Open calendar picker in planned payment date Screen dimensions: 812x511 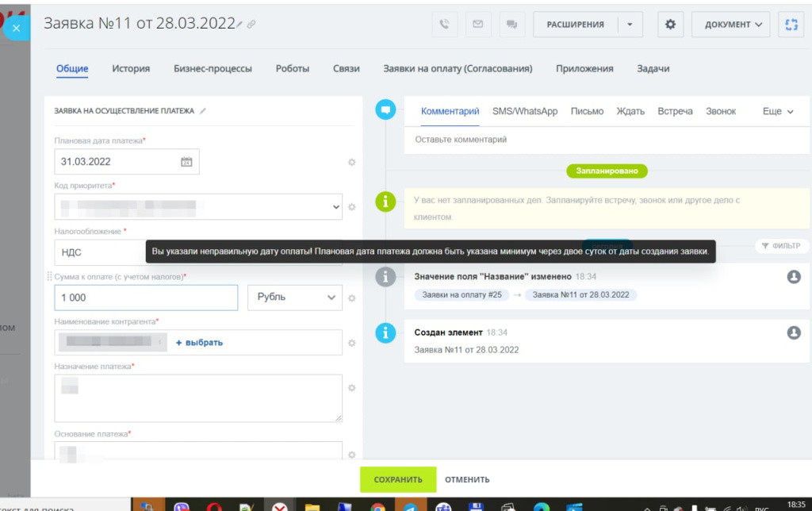(x=186, y=162)
